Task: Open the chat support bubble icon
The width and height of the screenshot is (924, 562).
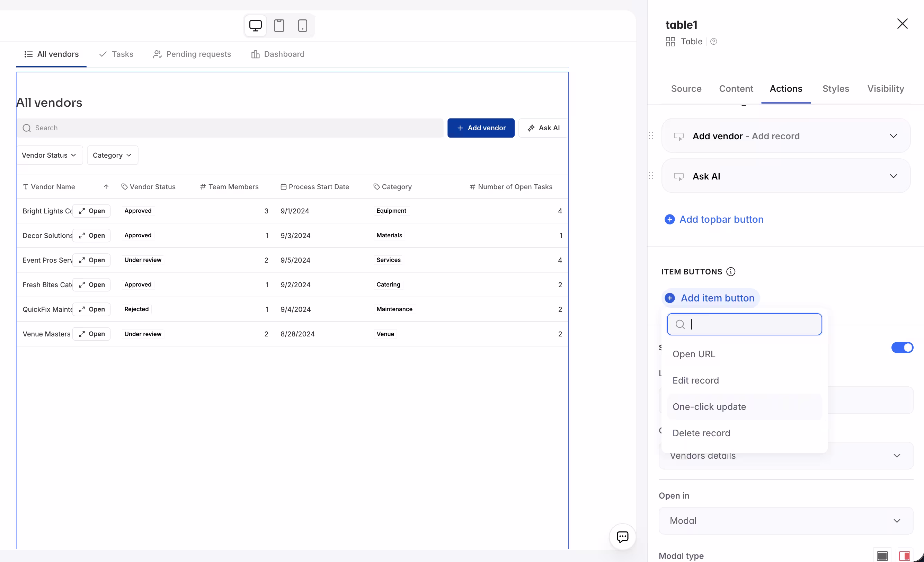Action: [622, 536]
